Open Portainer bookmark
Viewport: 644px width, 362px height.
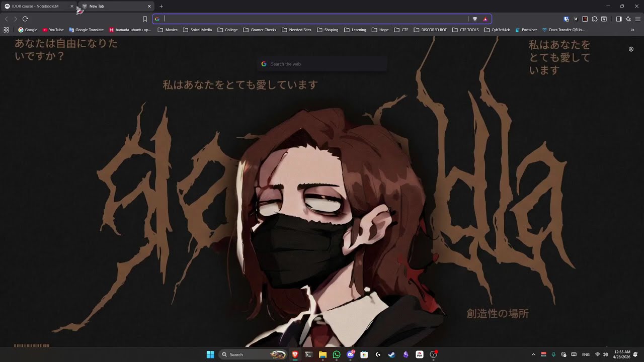click(526, 30)
